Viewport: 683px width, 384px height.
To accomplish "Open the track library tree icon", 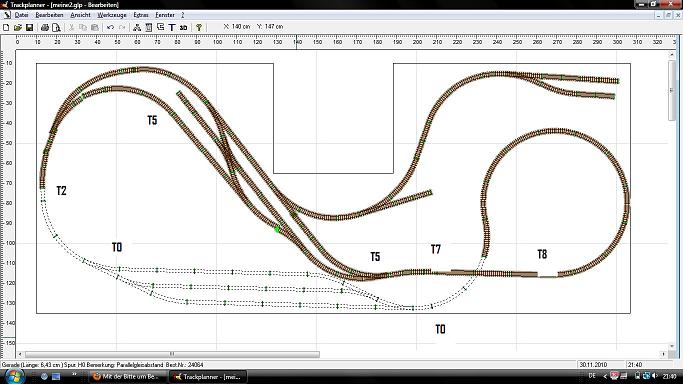I will [x=137, y=27].
